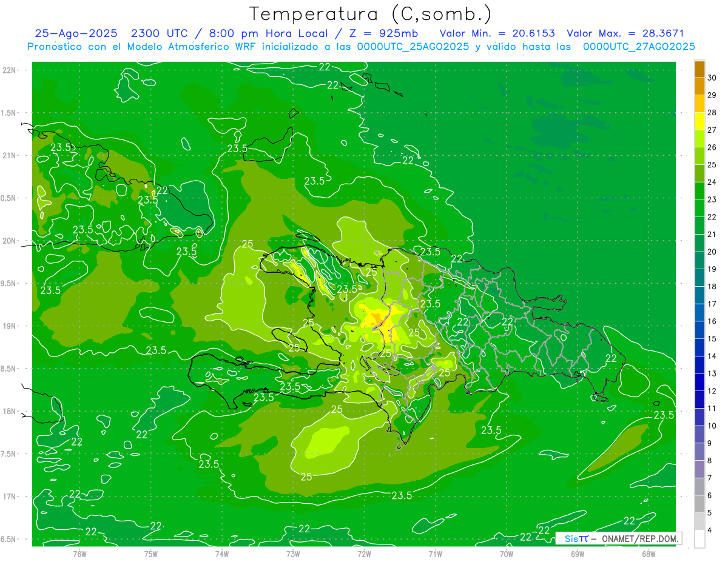Click the title "Temperatura (C,somb.)"
This screenshot has width=728, height=562.
(370, 14)
